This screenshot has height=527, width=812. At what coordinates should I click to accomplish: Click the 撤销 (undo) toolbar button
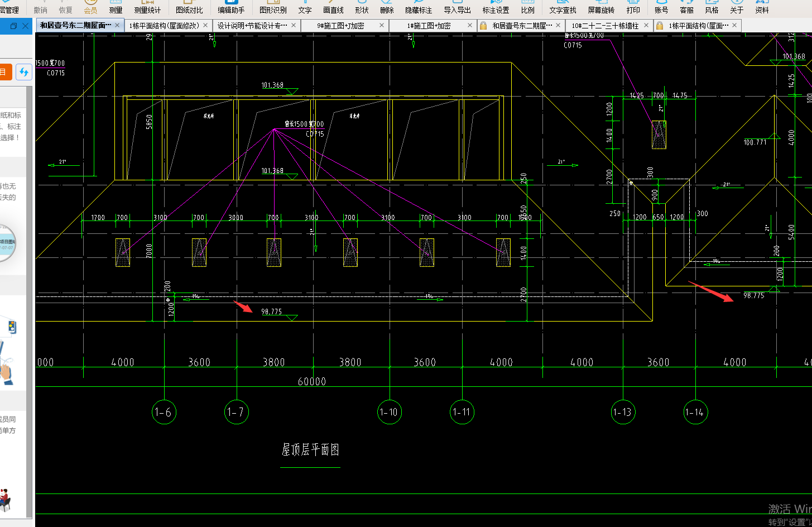click(x=40, y=7)
